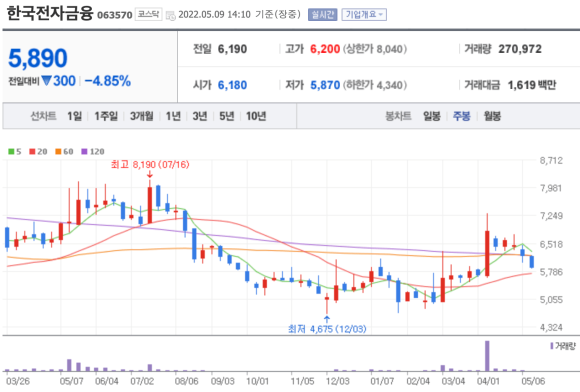580x392 pixels.
Task: Click the 최저 4,675 (12/03) low marker
Action: (327, 328)
